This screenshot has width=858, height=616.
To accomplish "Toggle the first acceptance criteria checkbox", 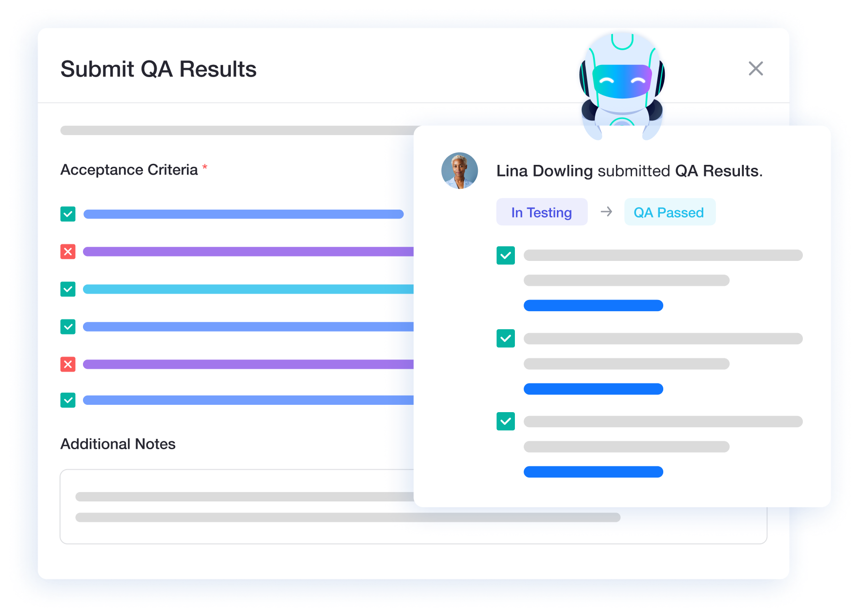I will (68, 214).
